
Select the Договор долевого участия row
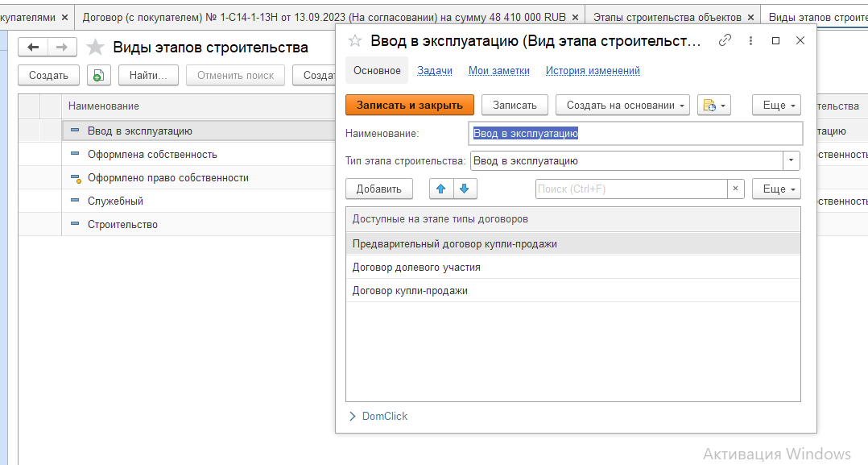pos(416,267)
